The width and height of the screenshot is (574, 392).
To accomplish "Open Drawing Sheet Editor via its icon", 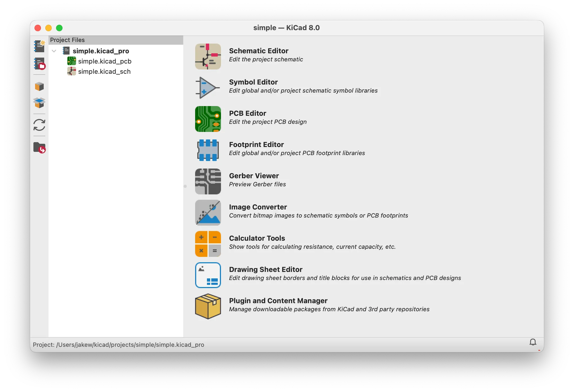I will click(x=208, y=275).
